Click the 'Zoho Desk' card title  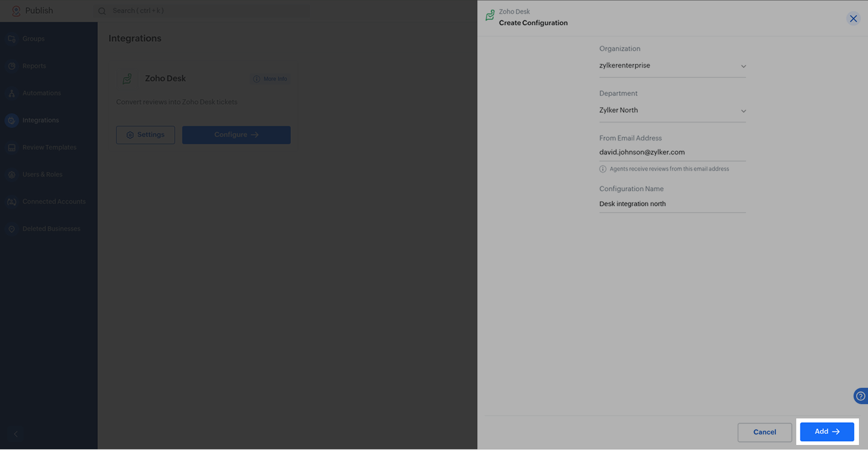(x=165, y=78)
